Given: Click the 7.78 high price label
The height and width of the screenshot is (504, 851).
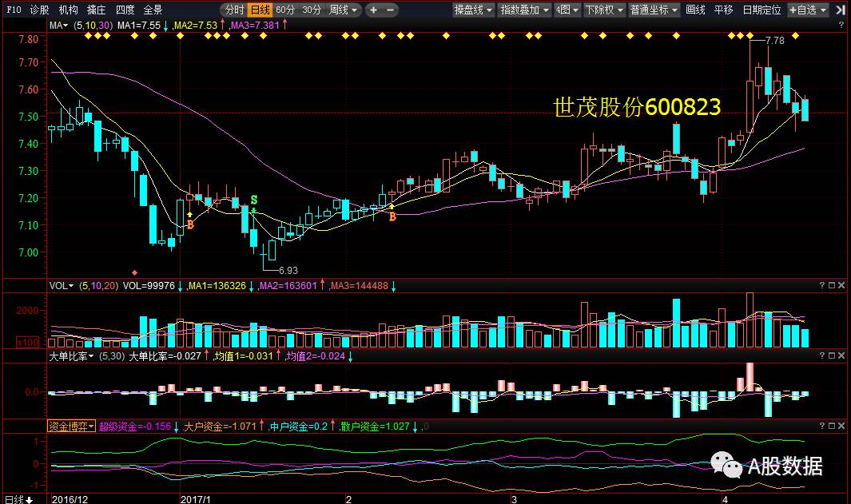Looking at the screenshot, I should click(x=774, y=41).
